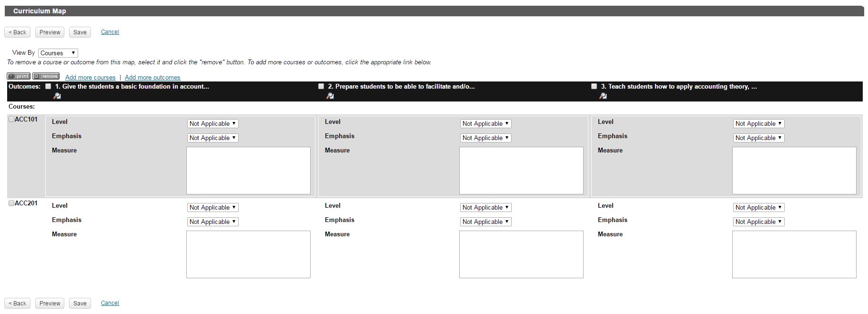Tick outcome 2 checkbox Prepare students

click(x=321, y=86)
